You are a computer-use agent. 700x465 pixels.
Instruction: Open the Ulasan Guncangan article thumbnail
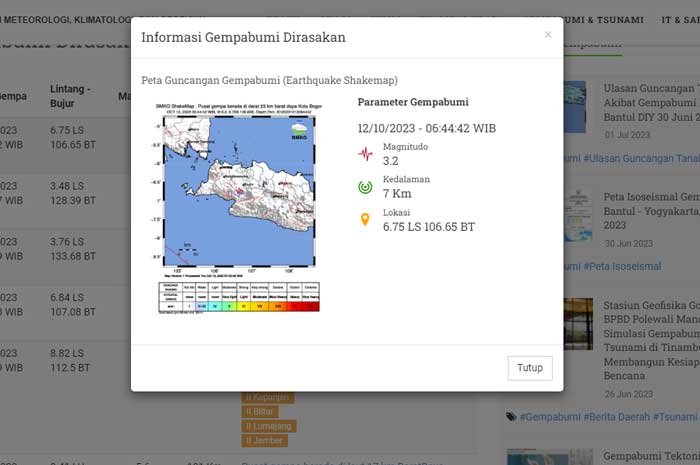(577, 107)
